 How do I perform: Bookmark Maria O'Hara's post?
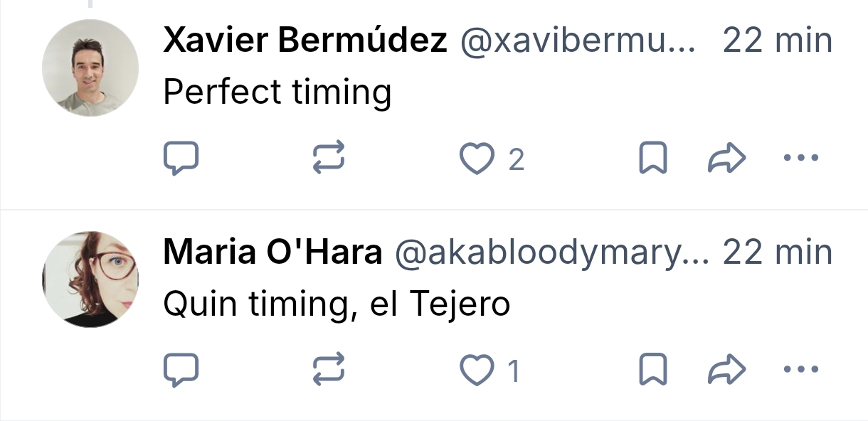pos(652,370)
